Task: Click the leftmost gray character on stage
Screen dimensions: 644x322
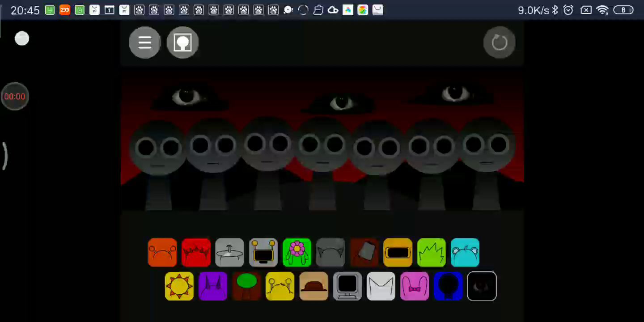Action: (x=158, y=152)
